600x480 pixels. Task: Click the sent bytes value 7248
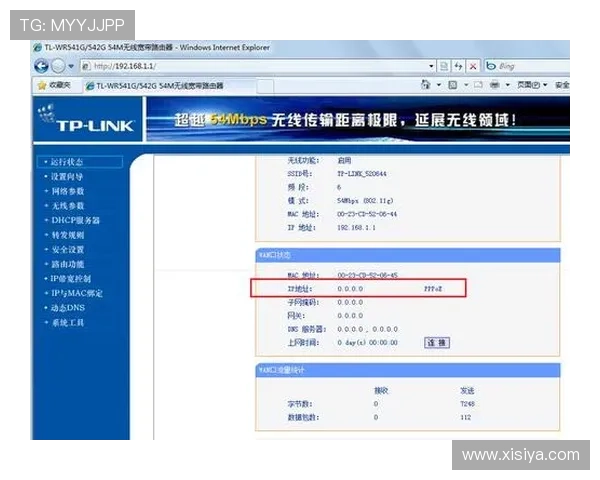pos(467,404)
